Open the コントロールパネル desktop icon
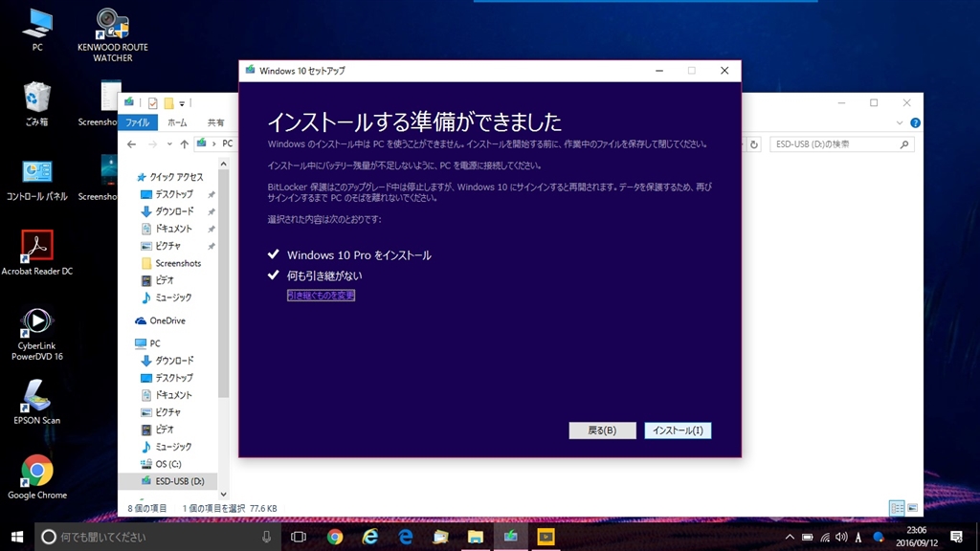980x551 pixels. tap(37, 180)
